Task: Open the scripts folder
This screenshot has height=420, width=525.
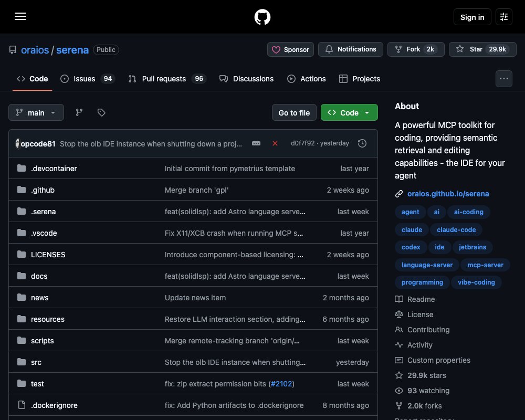Action: [x=43, y=341]
